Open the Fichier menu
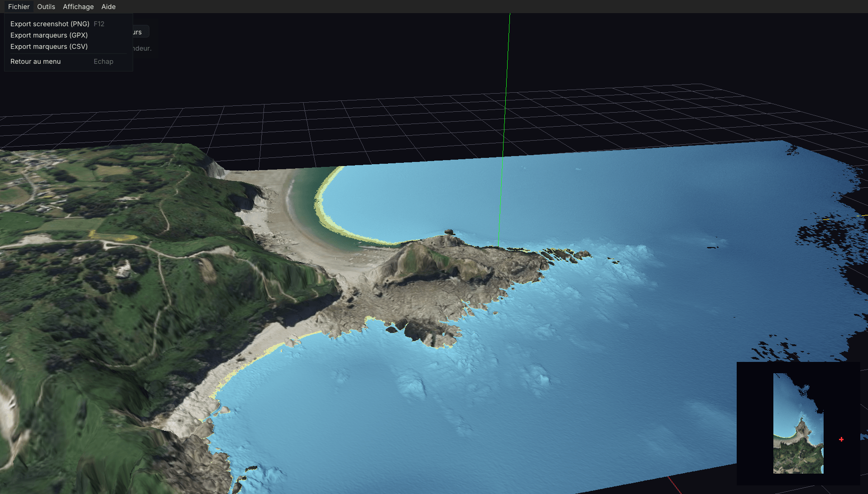This screenshot has width=868, height=494. pyautogui.click(x=19, y=7)
